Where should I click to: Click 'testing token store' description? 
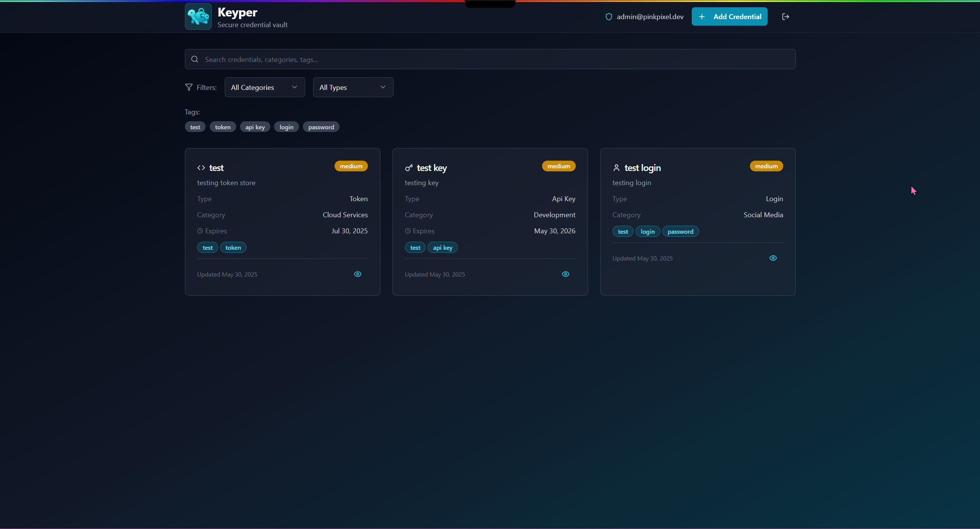click(226, 183)
